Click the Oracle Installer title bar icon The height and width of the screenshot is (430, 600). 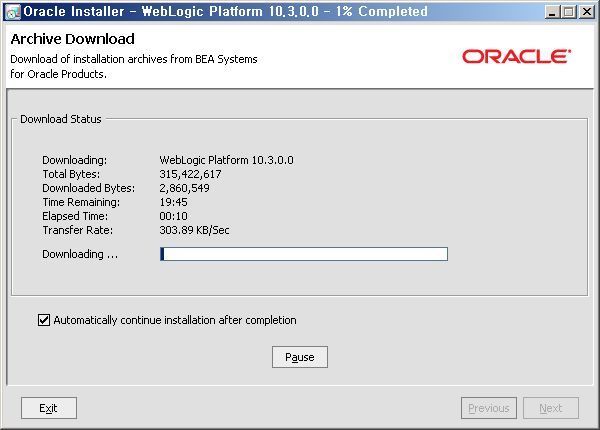(x=13, y=12)
